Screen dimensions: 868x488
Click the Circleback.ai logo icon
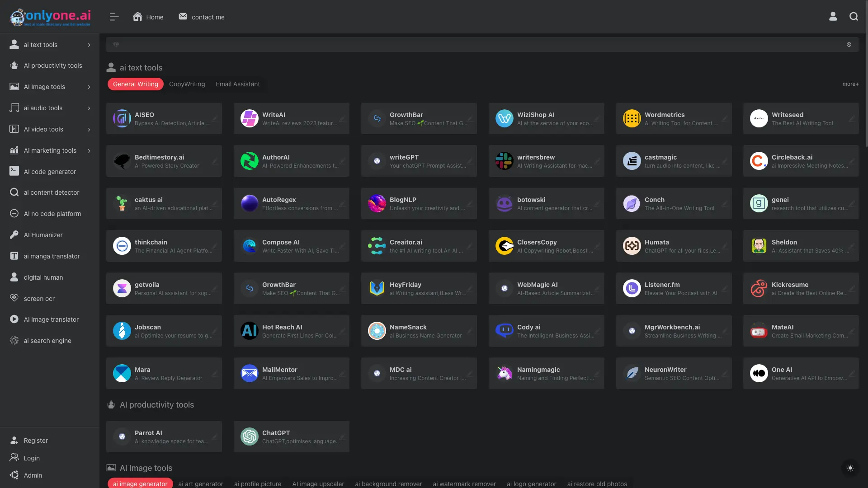pyautogui.click(x=759, y=161)
